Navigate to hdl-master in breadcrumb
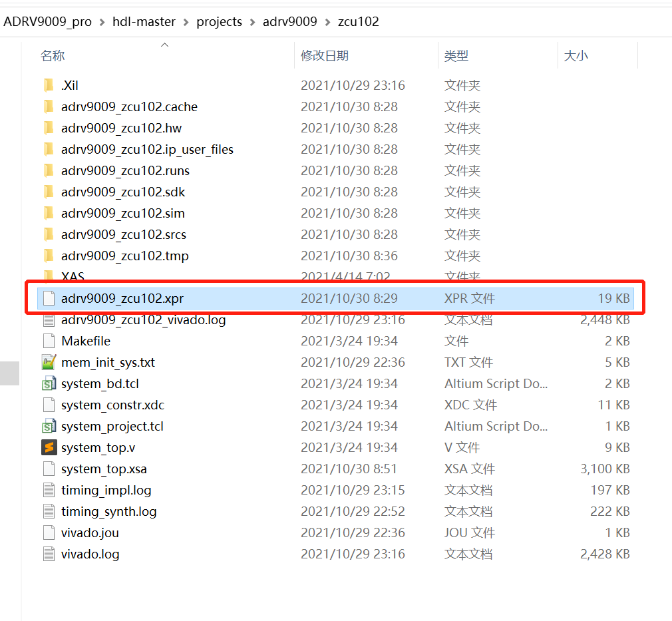This screenshot has height=621, width=672. point(144,21)
